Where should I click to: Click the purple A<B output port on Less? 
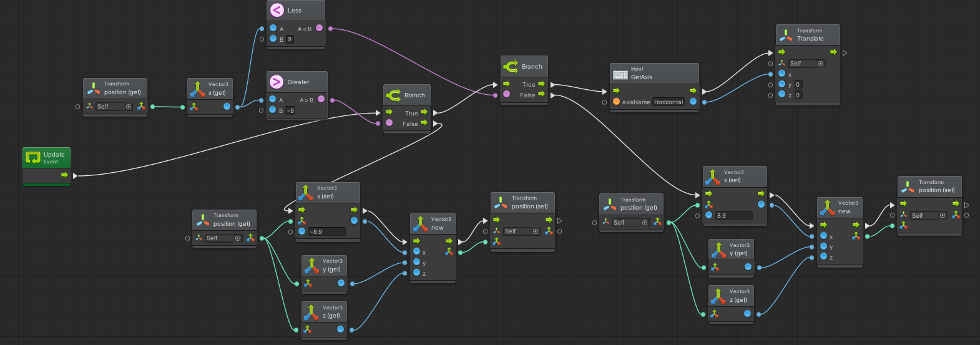[x=320, y=28]
